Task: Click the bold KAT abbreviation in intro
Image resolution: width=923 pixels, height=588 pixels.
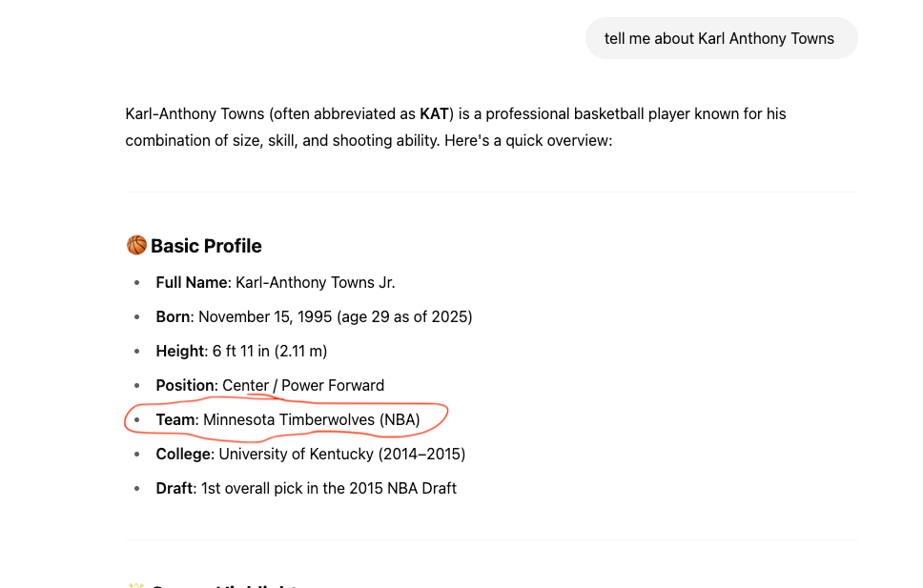Action: click(434, 113)
